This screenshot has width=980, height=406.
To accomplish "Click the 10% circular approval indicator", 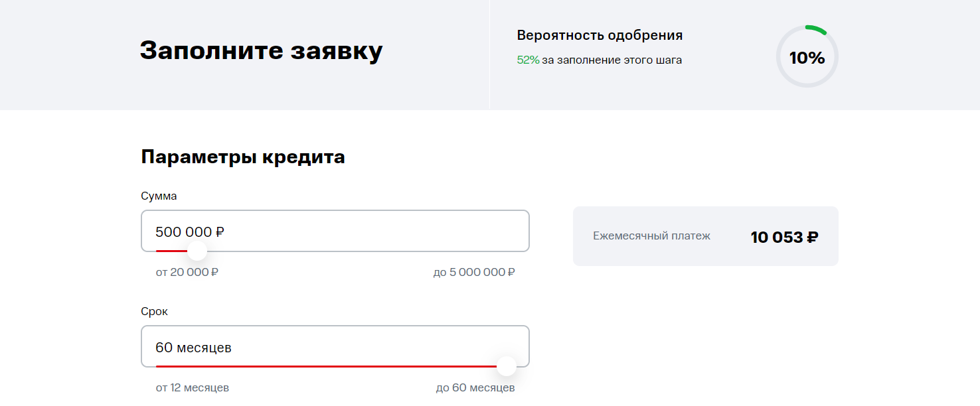I will (x=807, y=57).
